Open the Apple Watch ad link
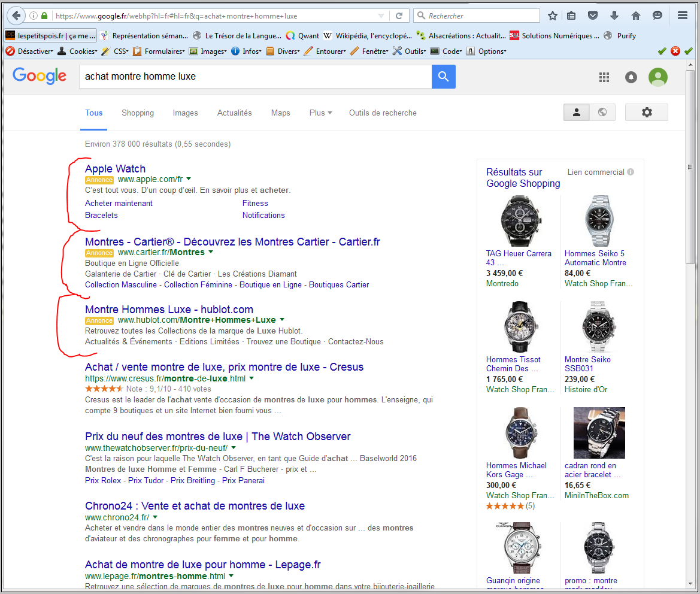The image size is (700, 594). click(115, 169)
